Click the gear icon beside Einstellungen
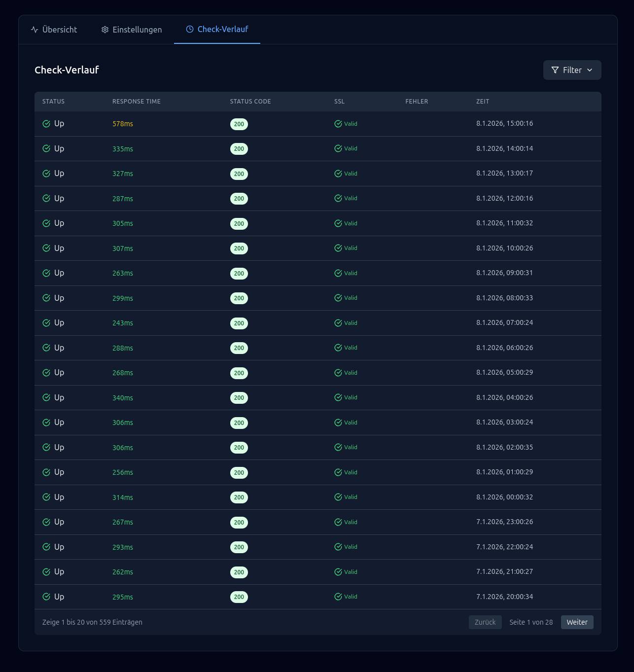This screenshot has height=672, width=634. point(105,30)
